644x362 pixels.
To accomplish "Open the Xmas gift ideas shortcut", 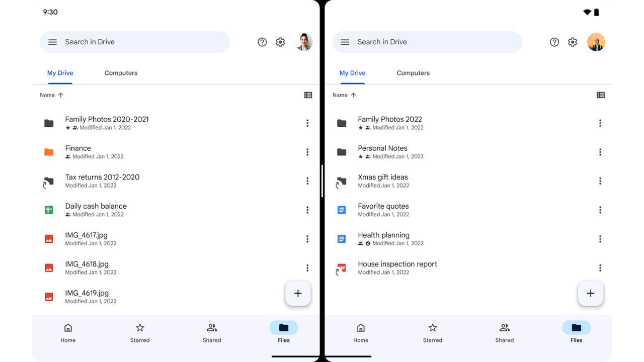I will [384, 177].
